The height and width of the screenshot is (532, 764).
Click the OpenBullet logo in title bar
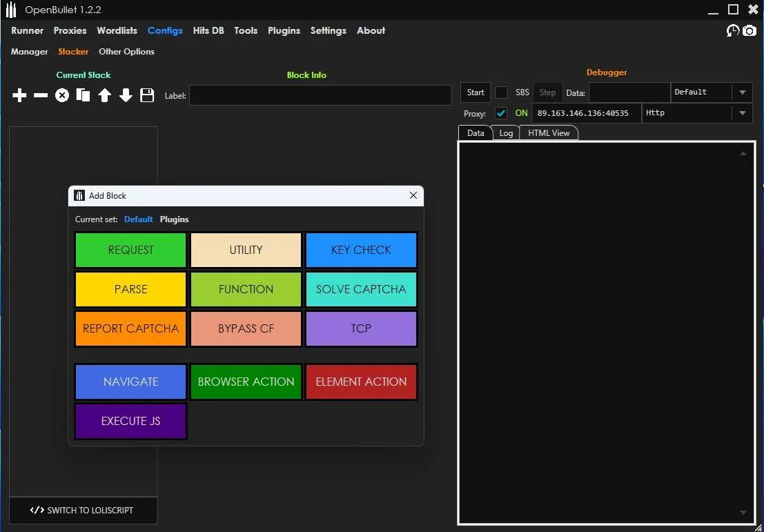(x=11, y=10)
